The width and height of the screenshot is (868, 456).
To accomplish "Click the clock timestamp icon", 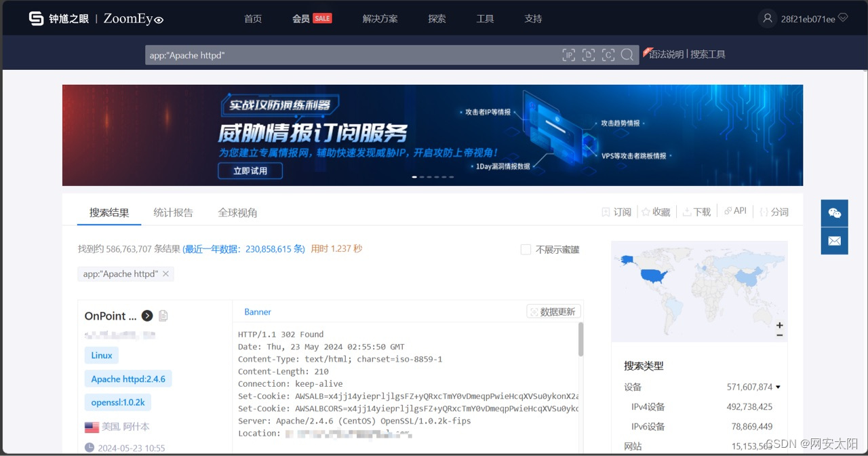I will [90, 448].
